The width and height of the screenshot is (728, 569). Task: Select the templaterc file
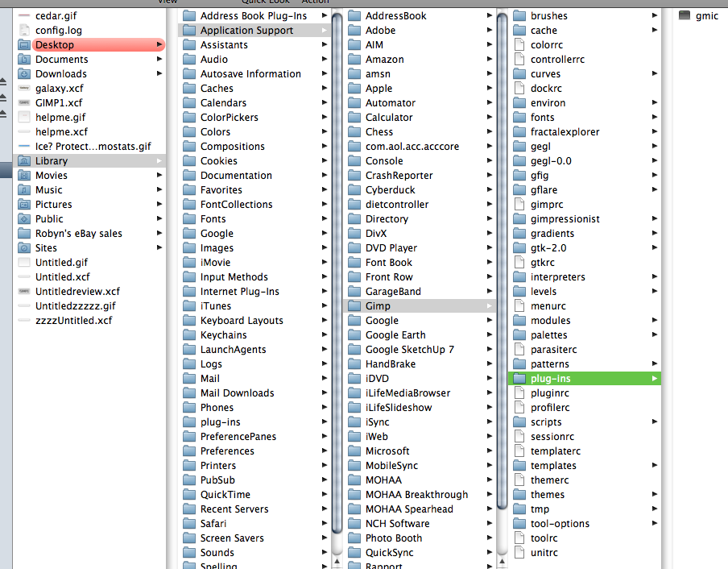tap(585, 451)
